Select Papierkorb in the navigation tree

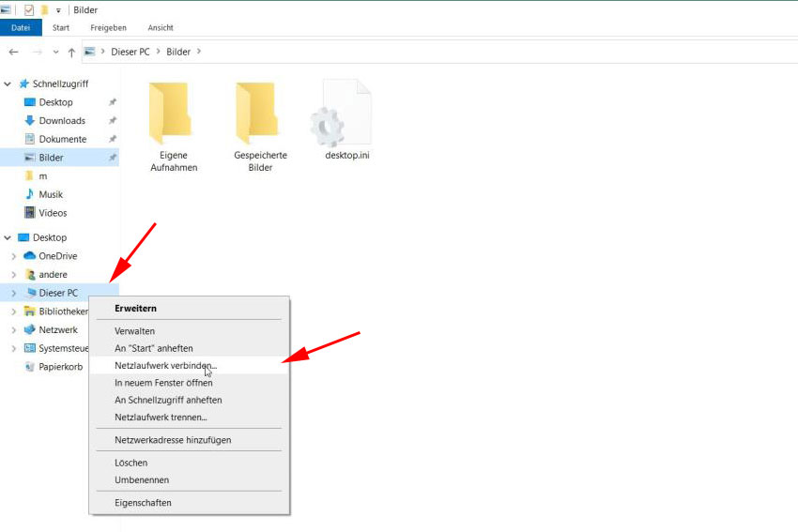62,367
